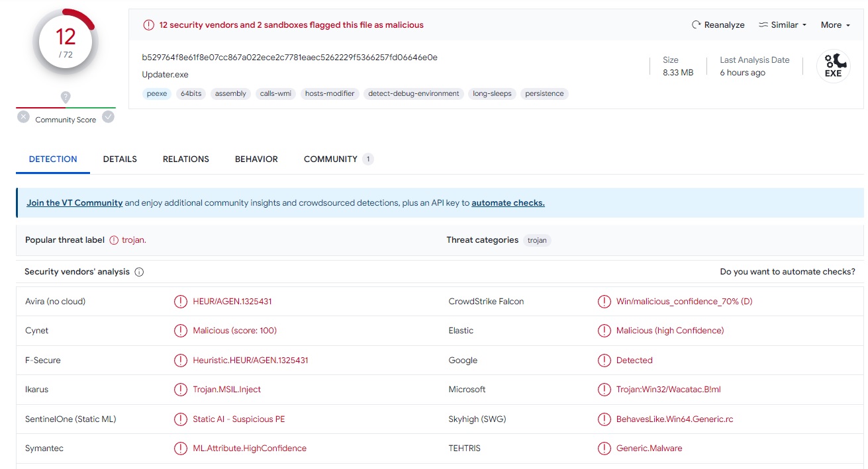The width and height of the screenshot is (868, 469).
Task: Click the Symantec detection warning icon
Action: point(180,448)
